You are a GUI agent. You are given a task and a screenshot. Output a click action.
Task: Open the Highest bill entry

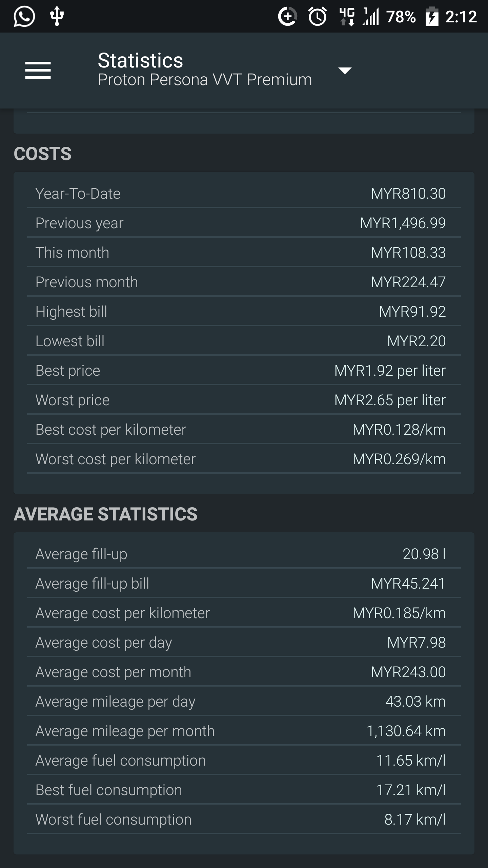[x=244, y=311]
